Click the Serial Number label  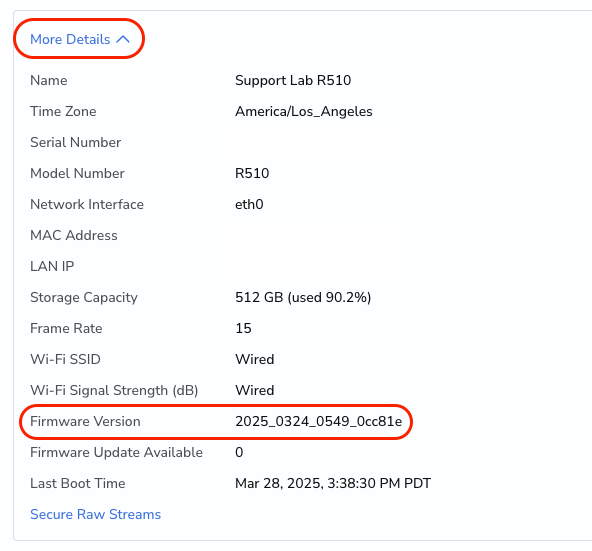(x=76, y=142)
